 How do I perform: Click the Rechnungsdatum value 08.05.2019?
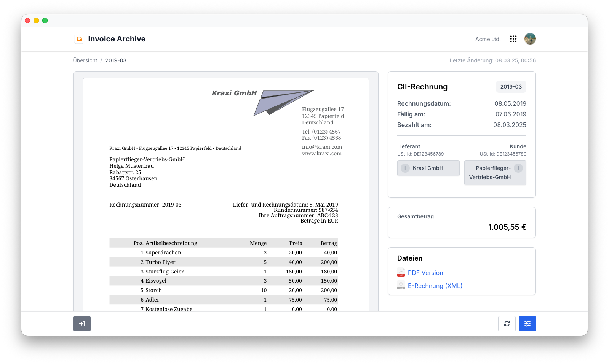(x=510, y=103)
